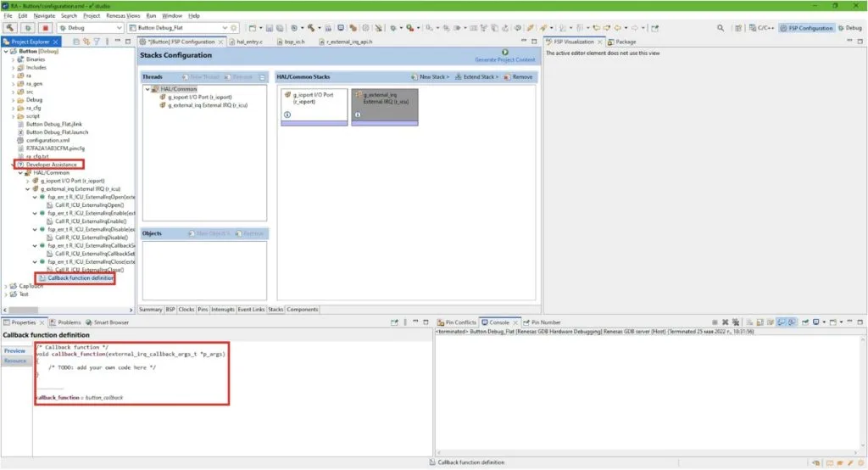Screen dimensions: 868x470
Task: Click grey Terminate square in Console toolbar
Action: coord(715,322)
